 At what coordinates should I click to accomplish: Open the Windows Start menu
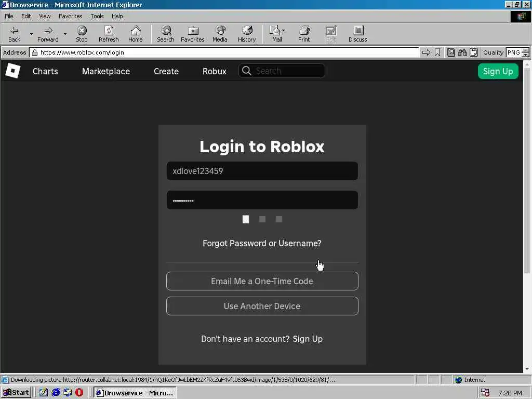click(16, 393)
